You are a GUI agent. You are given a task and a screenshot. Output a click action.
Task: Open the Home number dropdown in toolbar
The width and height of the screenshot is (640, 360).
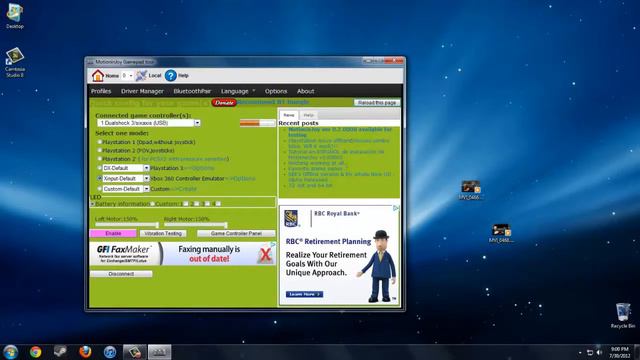(127, 76)
